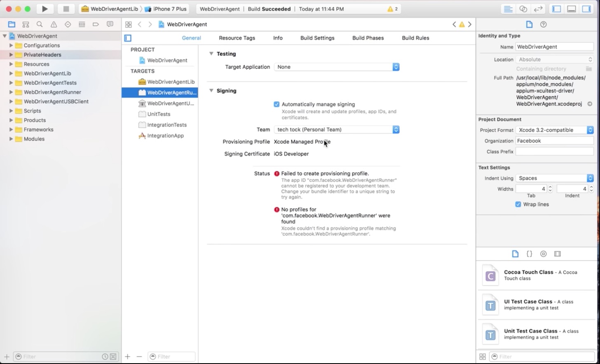Open the Issue navigator warning icon
This screenshot has height=364, width=600.
tap(54, 24)
